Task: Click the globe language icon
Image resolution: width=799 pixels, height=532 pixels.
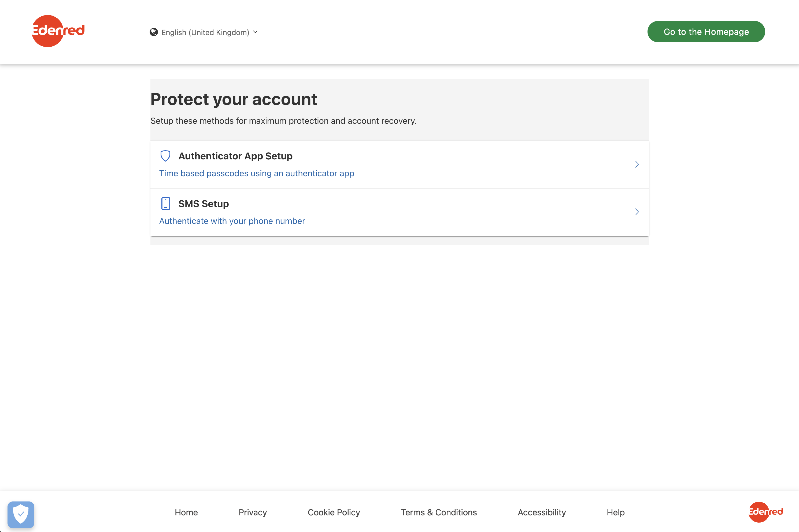Action: click(154, 32)
